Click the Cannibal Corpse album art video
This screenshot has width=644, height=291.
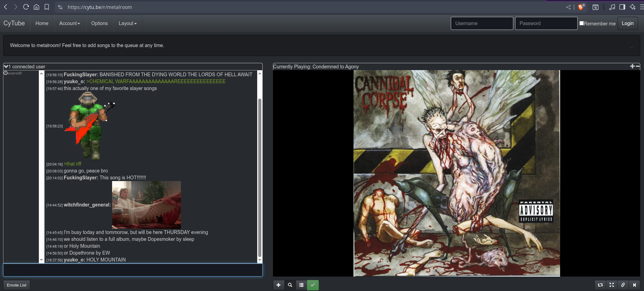(x=457, y=173)
